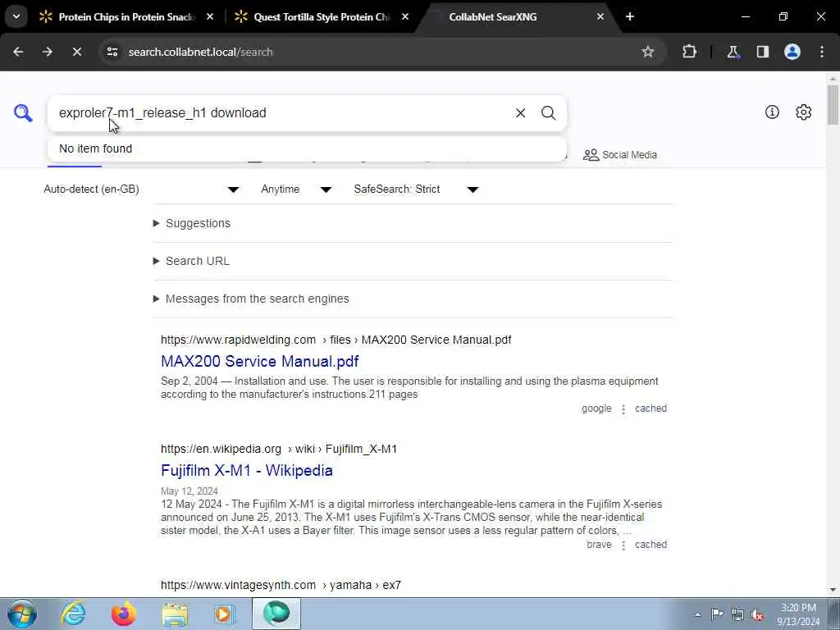This screenshot has height=630, width=840.
Task: Click the brave engine label
Action: (x=599, y=545)
